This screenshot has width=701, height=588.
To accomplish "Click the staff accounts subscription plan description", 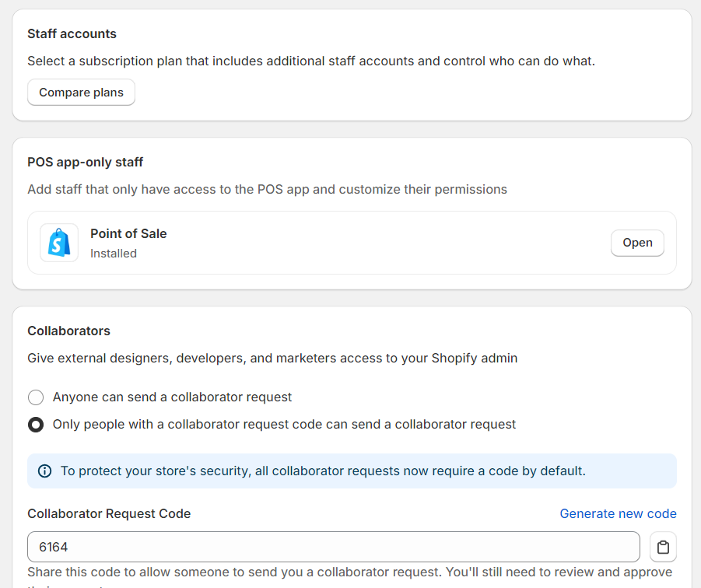I will [x=311, y=61].
